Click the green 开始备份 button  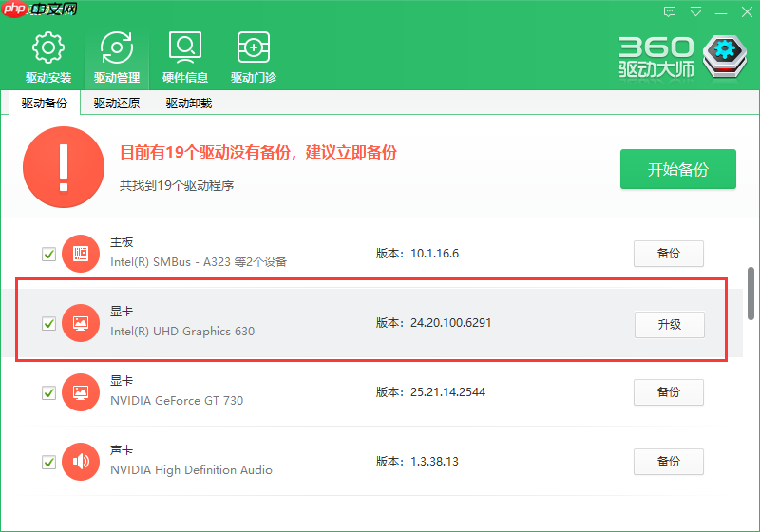[677, 169]
